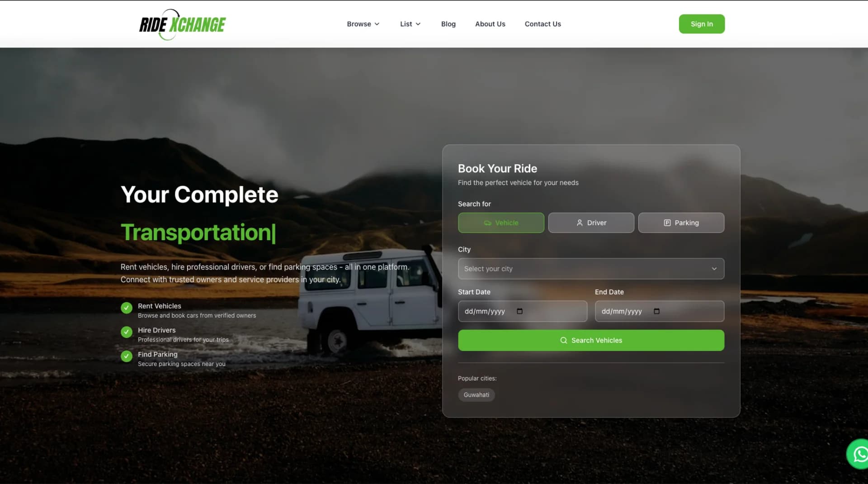Open the Select your city dropdown
The height and width of the screenshot is (484, 868).
pos(591,269)
